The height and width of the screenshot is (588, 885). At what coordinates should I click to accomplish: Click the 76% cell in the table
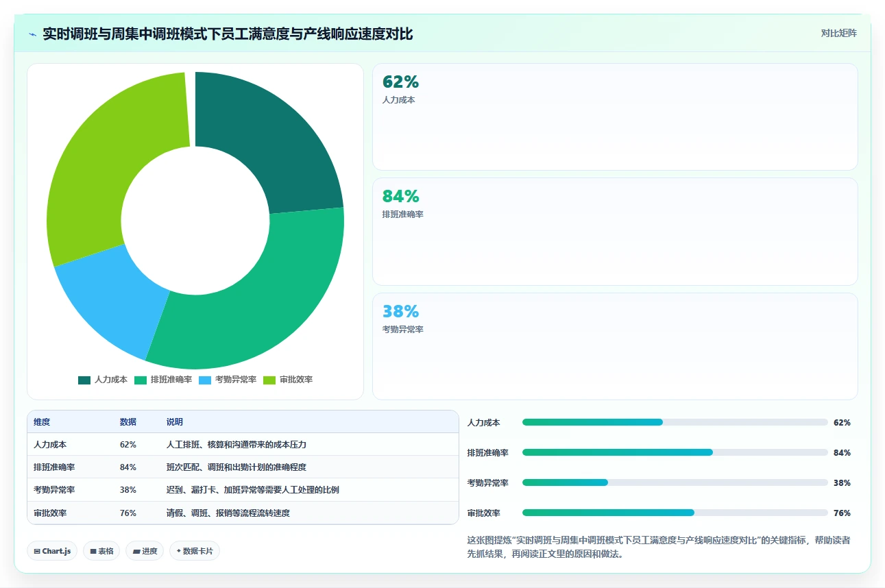(128, 513)
